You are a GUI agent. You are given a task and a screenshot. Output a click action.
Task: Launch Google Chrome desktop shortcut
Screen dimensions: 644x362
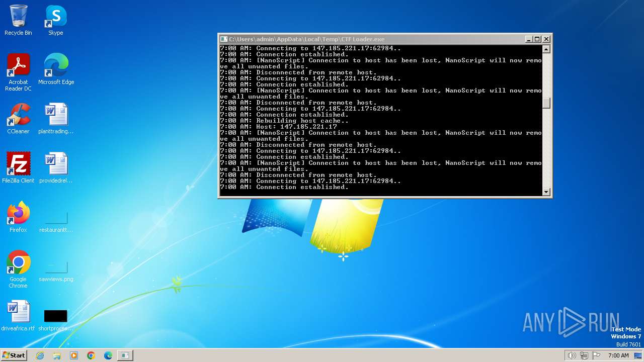(x=18, y=269)
